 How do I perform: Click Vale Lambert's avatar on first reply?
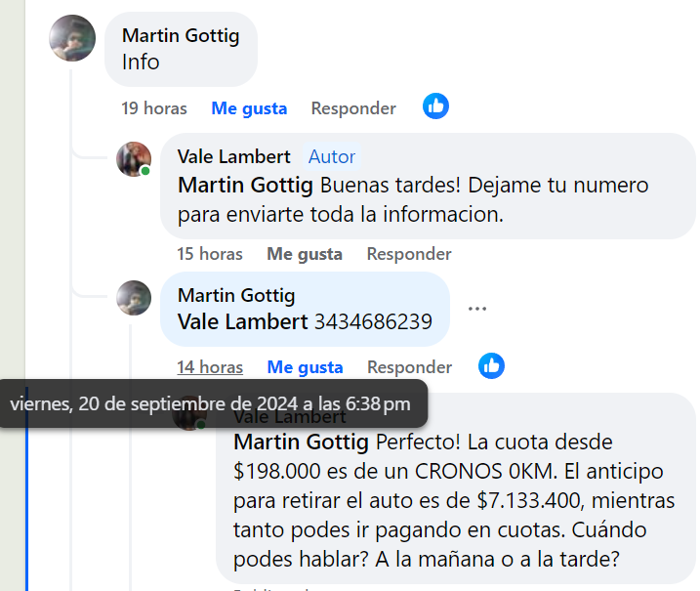pos(134,158)
